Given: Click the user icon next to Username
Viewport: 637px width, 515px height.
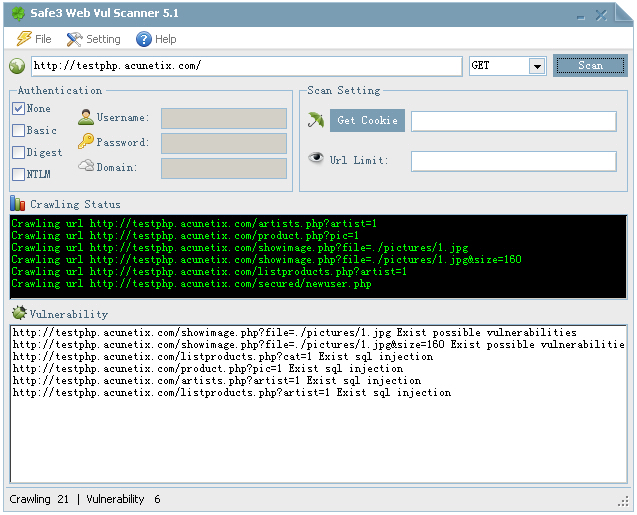Looking at the screenshot, I should [x=85, y=117].
